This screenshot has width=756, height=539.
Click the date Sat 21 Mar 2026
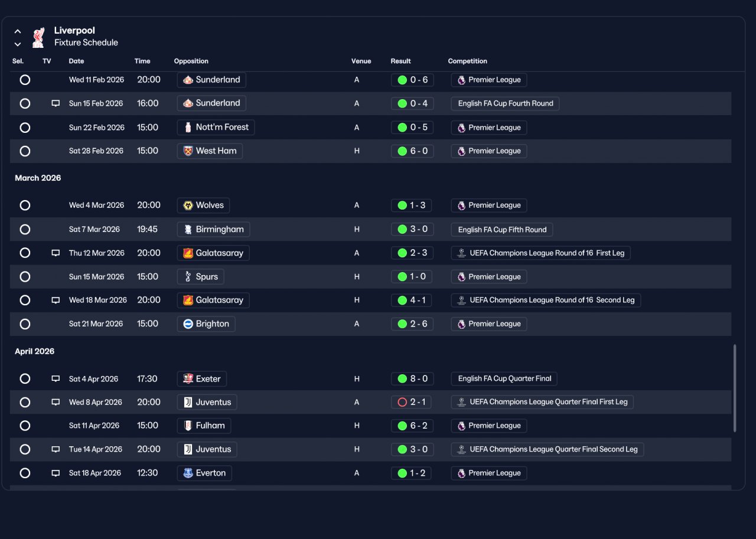pyautogui.click(x=96, y=324)
